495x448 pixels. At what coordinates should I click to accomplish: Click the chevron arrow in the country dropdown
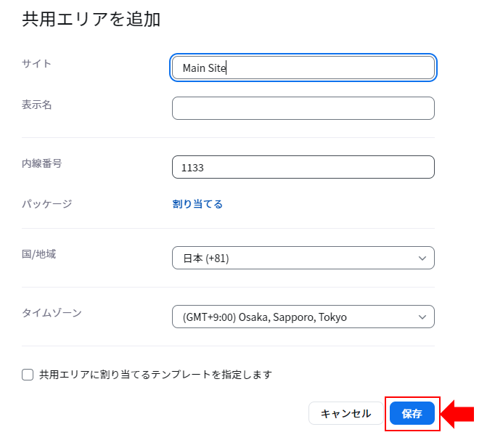point(422,258)
